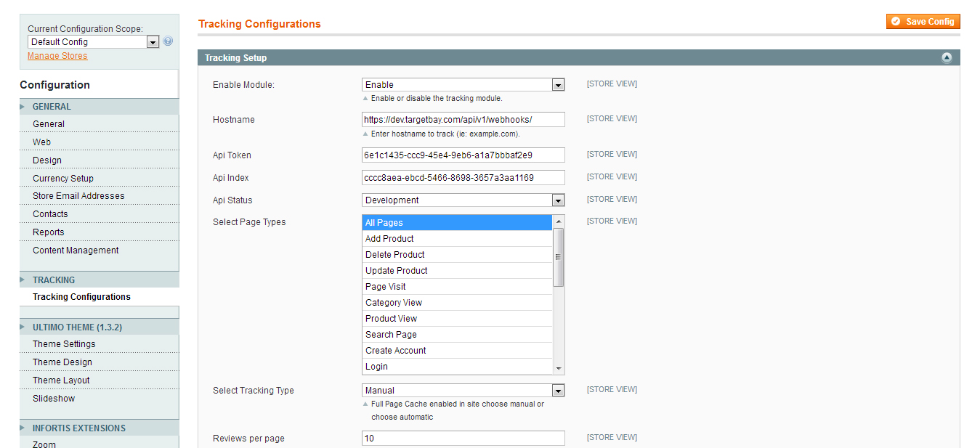Open the Current Configuration Scope dropdown

pyautogui.click(x=152, y=41)
